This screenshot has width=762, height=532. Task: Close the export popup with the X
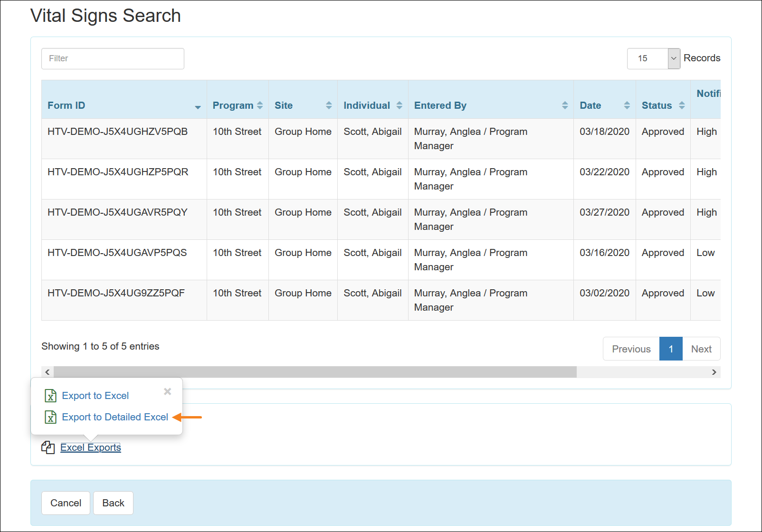coord(167,391)
